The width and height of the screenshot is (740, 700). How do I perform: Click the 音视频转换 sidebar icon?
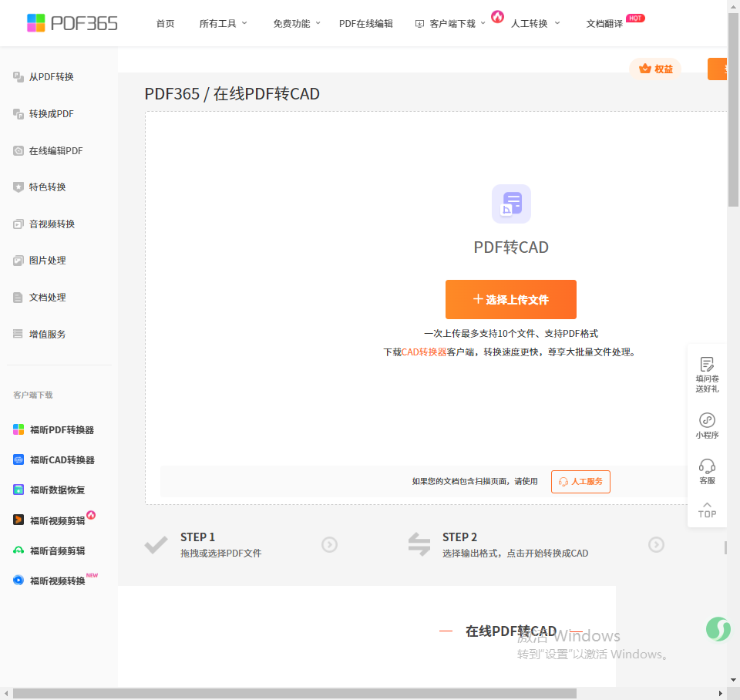coord(18,224)
